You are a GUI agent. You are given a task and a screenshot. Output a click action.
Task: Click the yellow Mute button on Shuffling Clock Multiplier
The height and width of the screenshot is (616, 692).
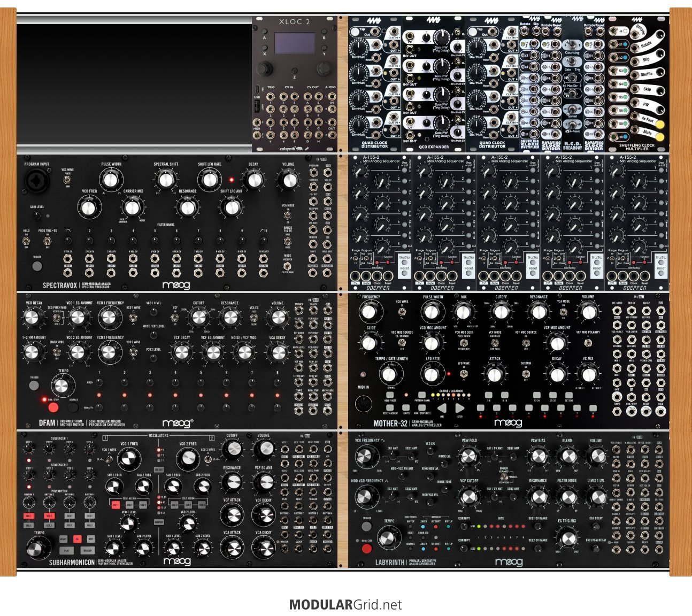point(660,137)
